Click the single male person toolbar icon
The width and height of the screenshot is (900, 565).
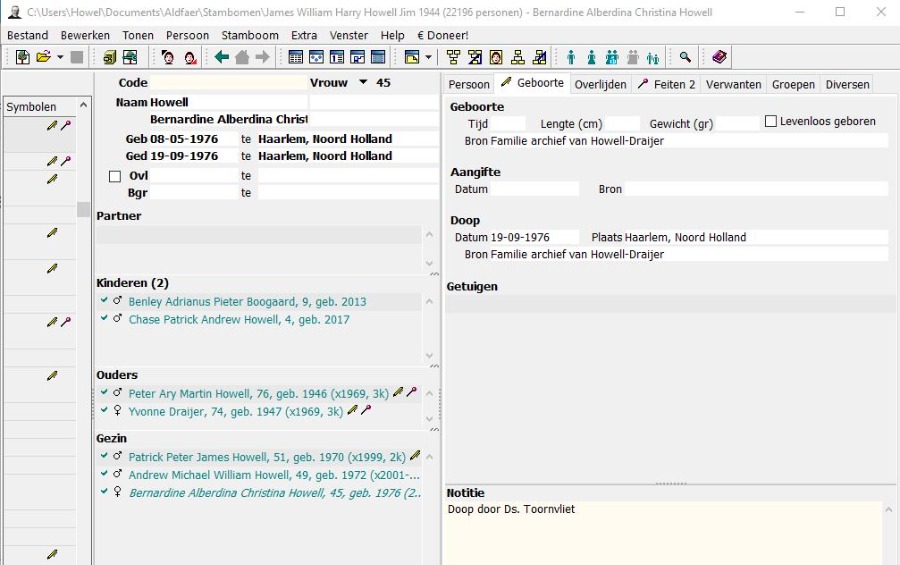point(571,58)
